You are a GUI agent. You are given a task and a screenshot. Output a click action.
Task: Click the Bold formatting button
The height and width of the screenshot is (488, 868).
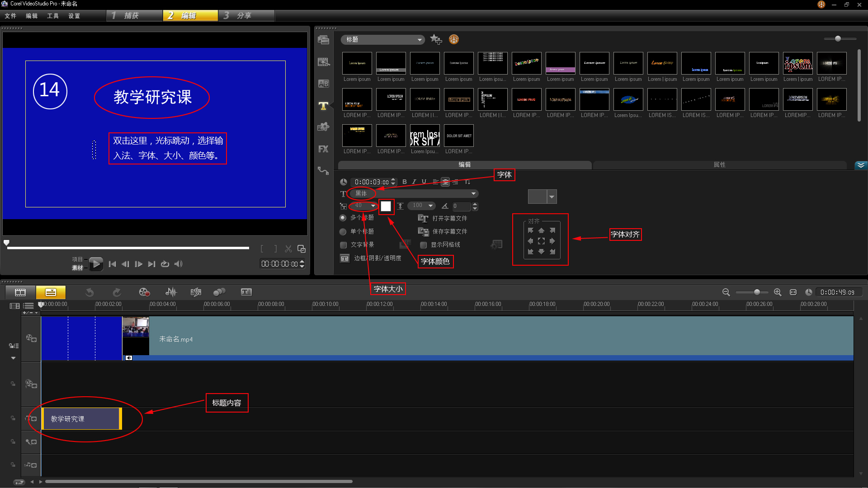[x=405, y=182]
